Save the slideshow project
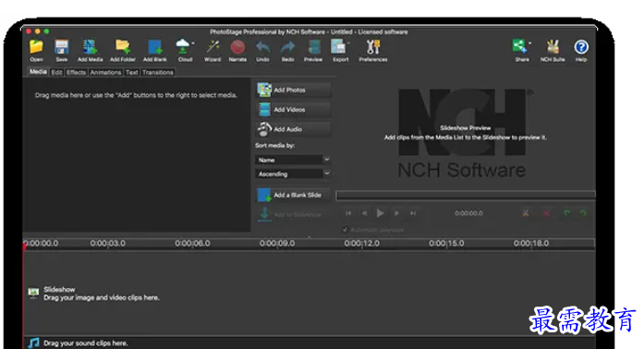The height and width of the screenshot is (349, 644). pos(62,50)
